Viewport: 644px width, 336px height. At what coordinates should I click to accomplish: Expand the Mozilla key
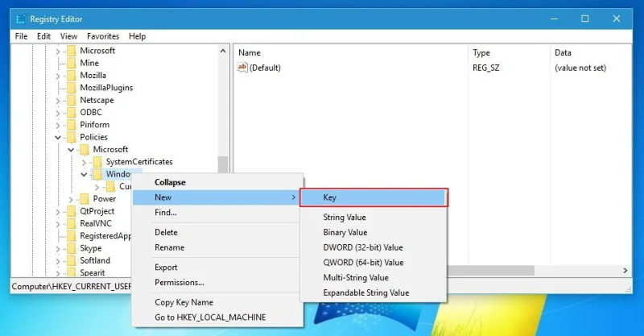58,76
